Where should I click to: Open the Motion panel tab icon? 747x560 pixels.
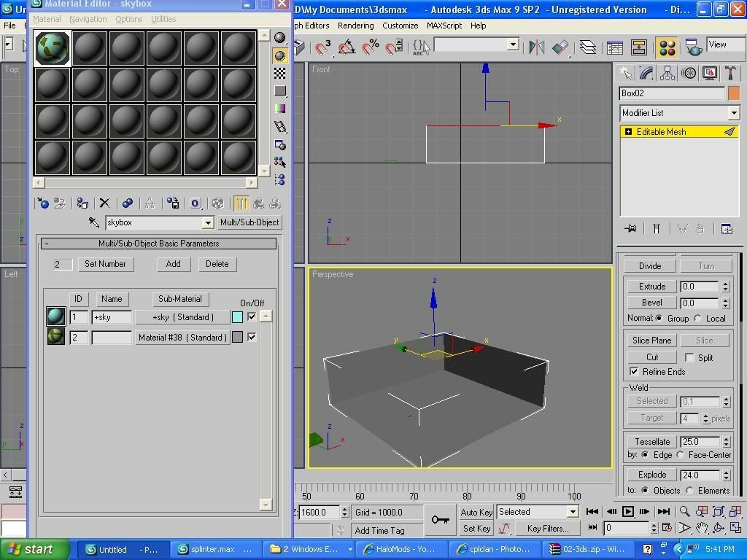[689, 73]
